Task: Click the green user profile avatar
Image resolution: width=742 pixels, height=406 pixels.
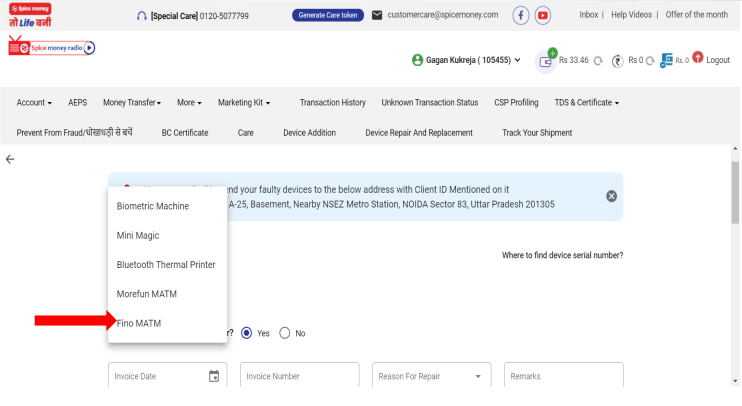Action: coord(417,60)
